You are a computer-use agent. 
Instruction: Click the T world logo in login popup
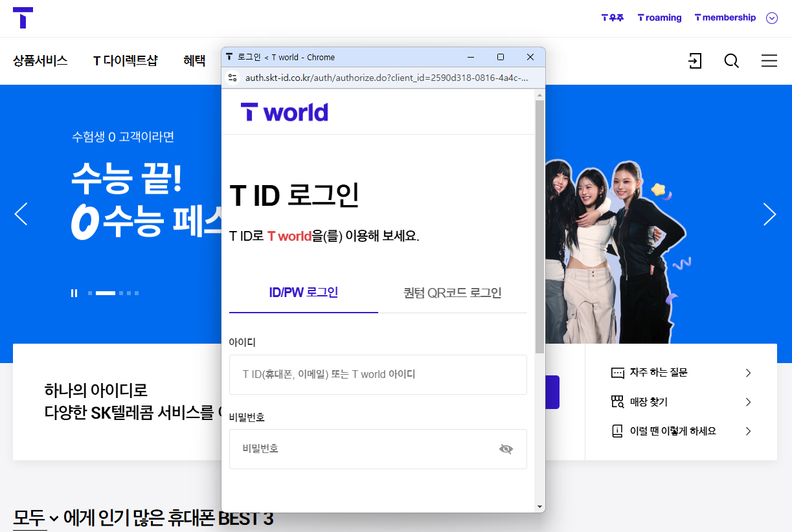tap(284, 112)
